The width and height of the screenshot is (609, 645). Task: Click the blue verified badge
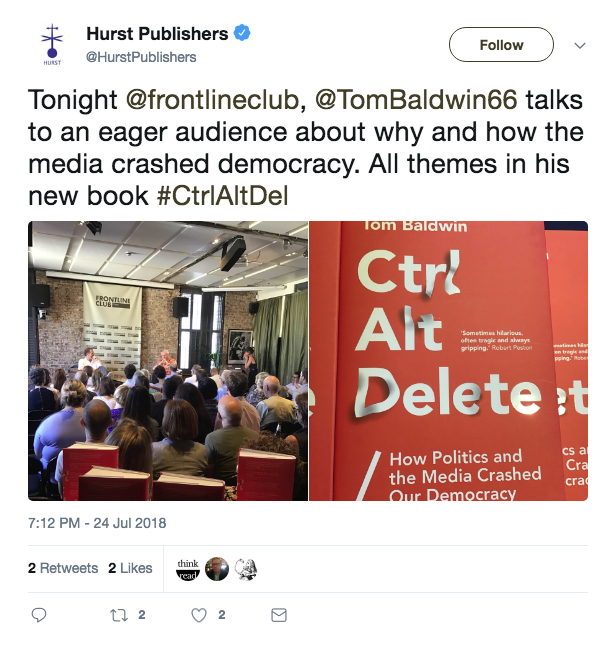tap(242, 33)
